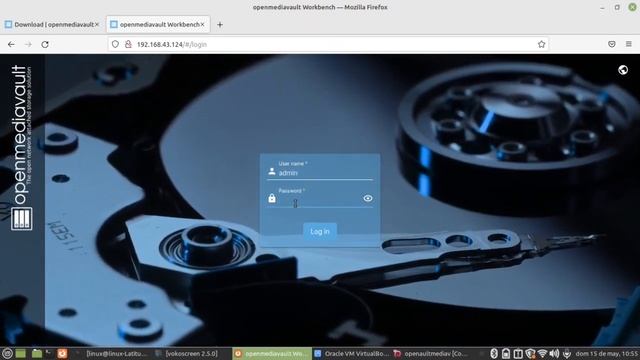
Task: Toggle password visibility eye icon
Action: (368, 198)
